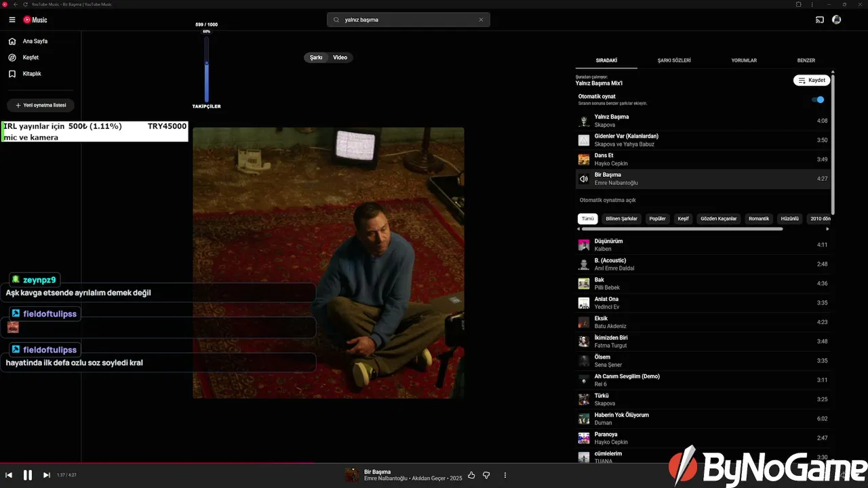Play İkimizden Biri by Fatma Turgut
The image size is (868, 488).
703,342
